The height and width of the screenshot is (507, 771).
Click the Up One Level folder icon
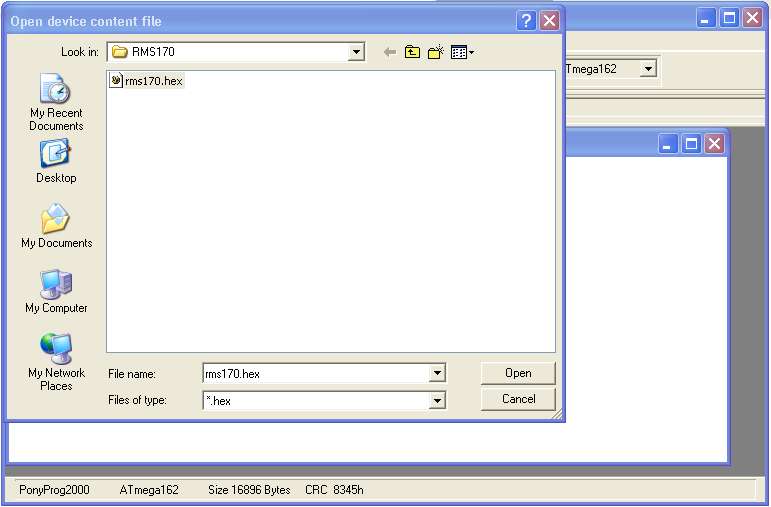[x=412, y=52]
